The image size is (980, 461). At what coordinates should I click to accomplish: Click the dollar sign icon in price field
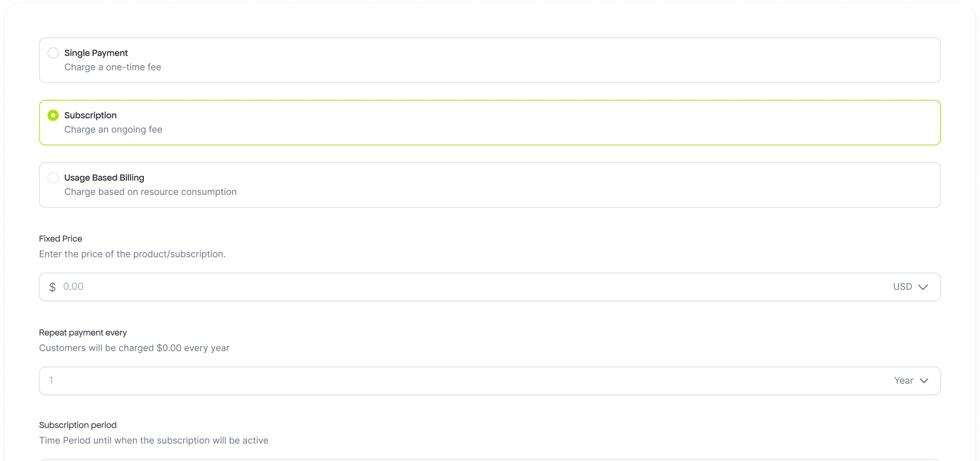[52, 287]
